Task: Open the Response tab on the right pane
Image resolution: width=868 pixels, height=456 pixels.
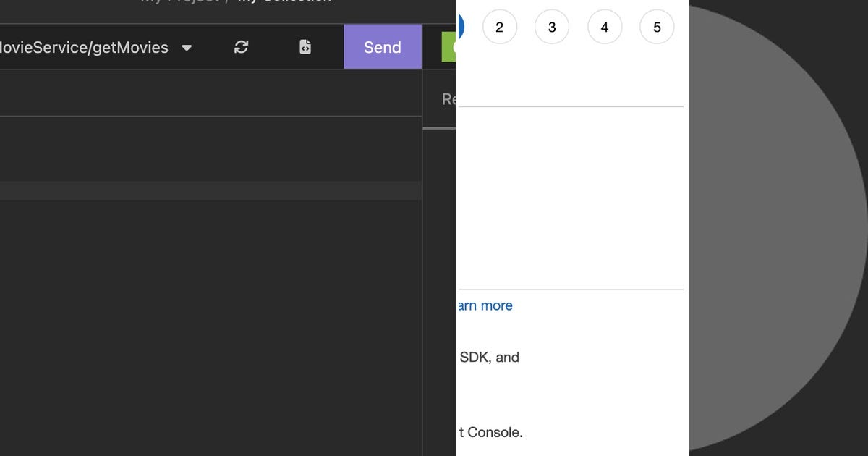Action: pos(448,98)
